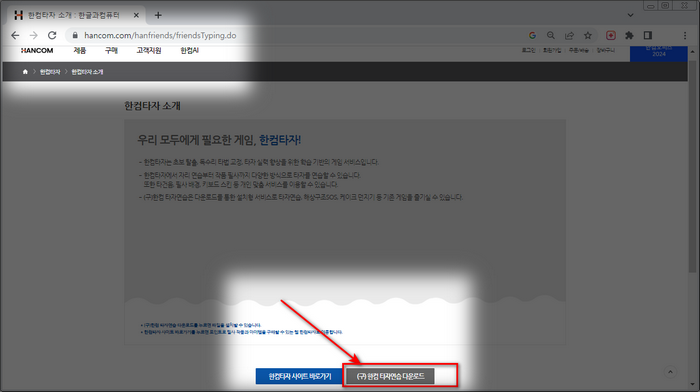
Task: Click the scrollbar down arrow
Action: tap(692, 384)
